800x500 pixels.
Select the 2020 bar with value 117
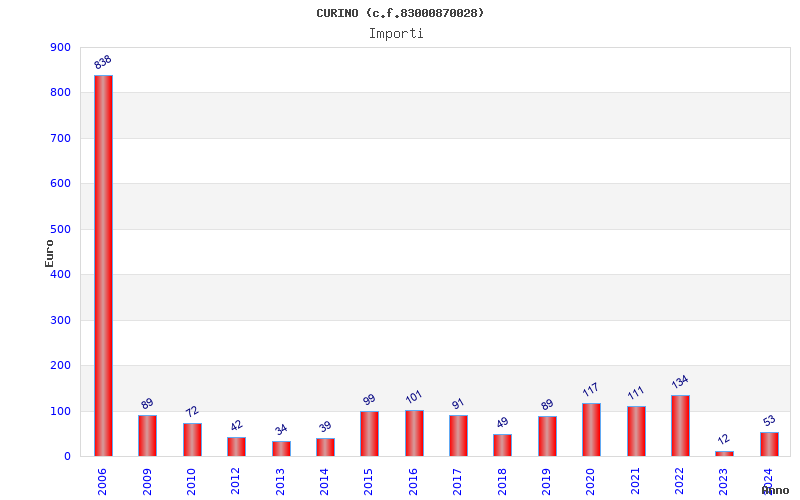point(591,430)
